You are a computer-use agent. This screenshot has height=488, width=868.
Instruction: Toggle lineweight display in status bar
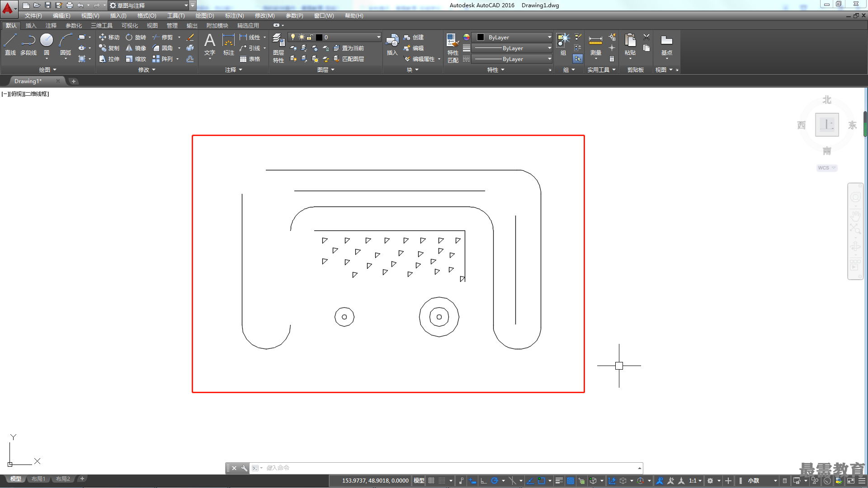click(x=559, y=480)
